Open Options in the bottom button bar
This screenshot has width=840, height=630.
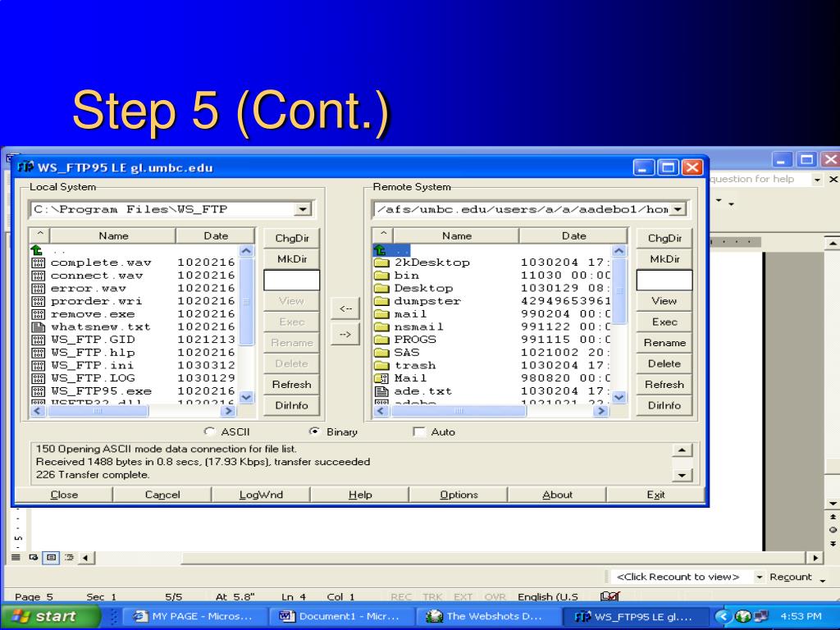(459, 495)
